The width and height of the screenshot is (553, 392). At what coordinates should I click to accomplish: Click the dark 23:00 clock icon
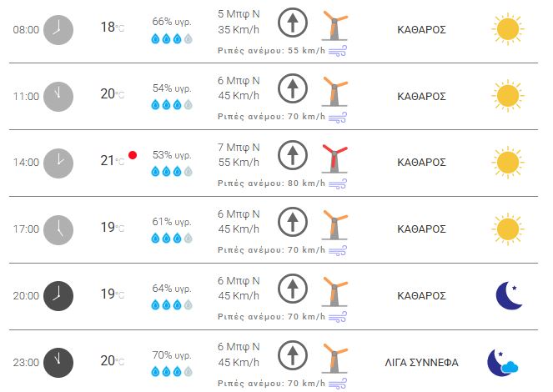click(58, 361)
